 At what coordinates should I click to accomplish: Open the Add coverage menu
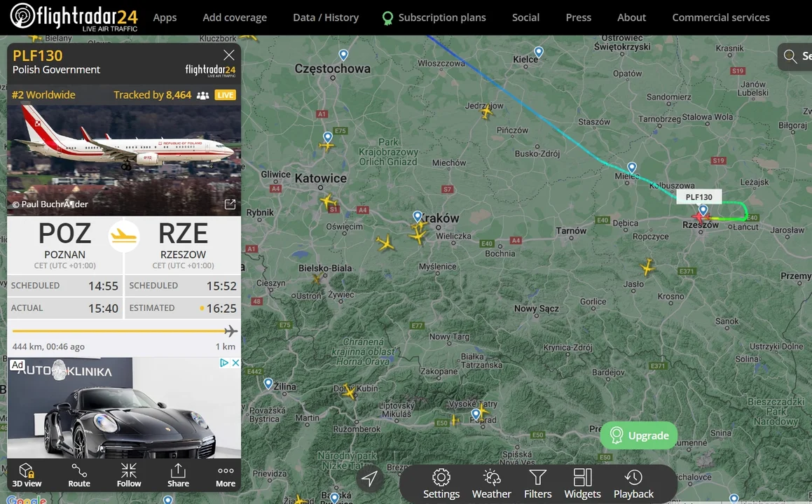click(235, 17)
